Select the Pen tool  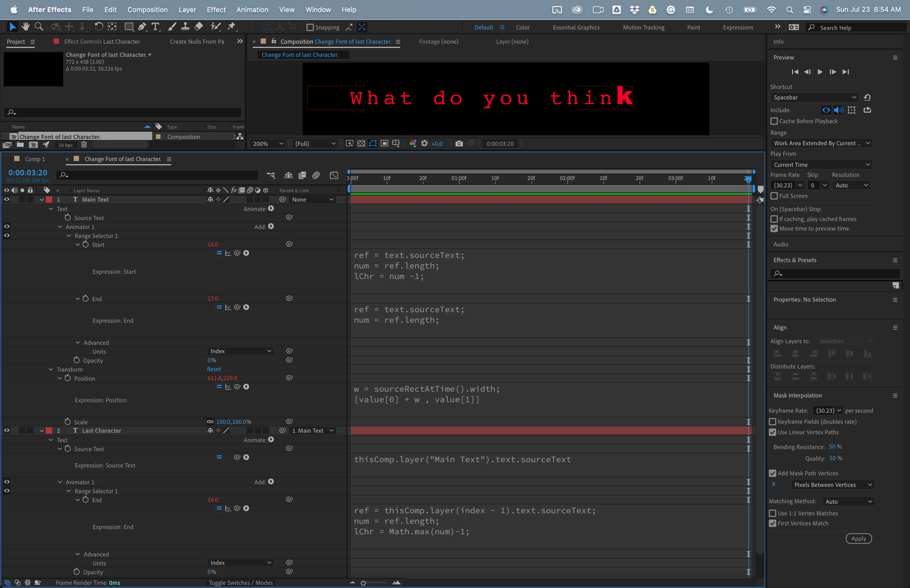[142, 27]
